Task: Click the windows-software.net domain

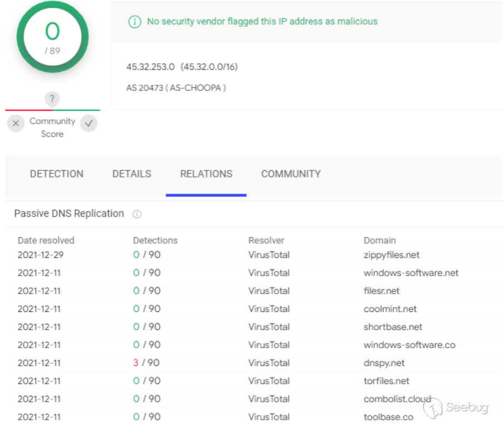Action: click(x=411, y=273)
